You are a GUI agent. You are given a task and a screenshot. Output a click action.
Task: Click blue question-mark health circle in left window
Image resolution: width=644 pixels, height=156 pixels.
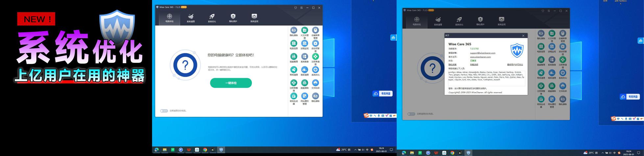pyautogui.click(x=185, y=65)
